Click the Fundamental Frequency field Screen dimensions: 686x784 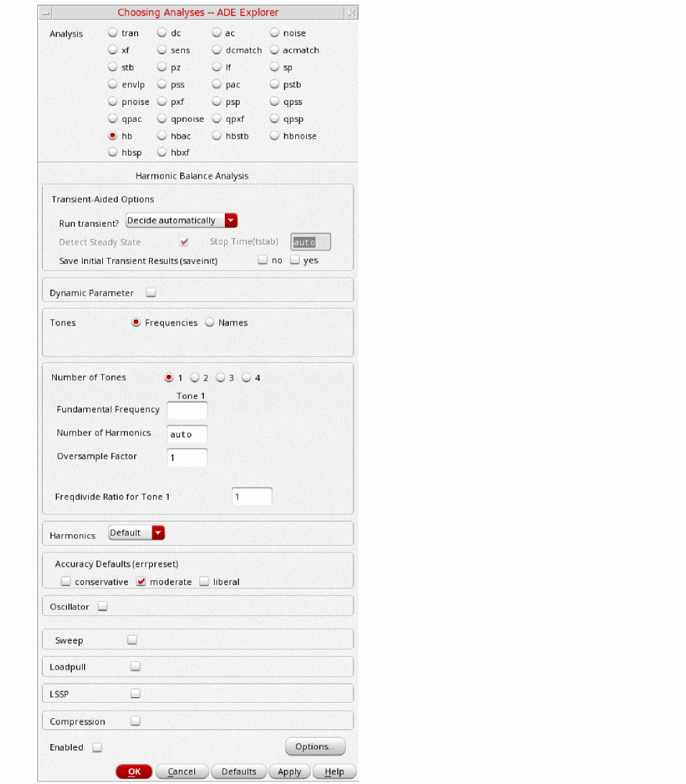[x=187, y=410]
